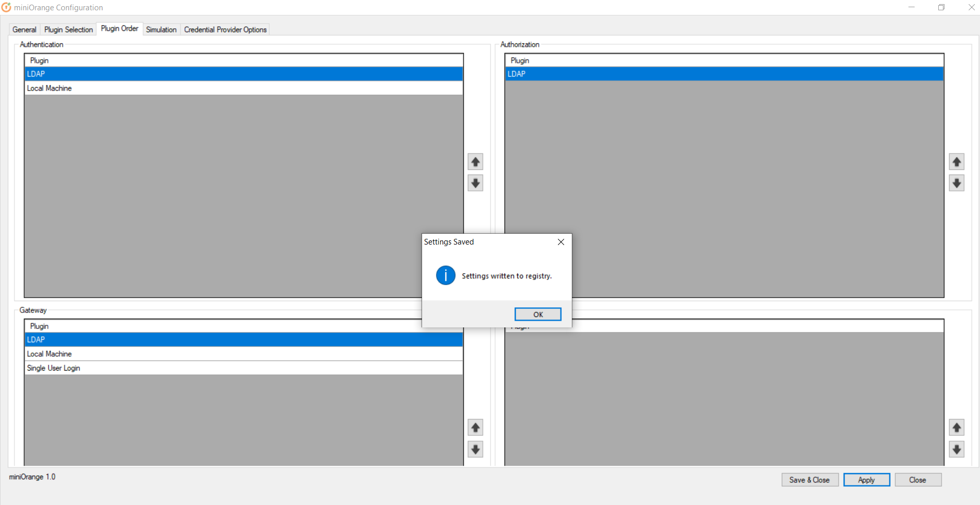Close the miniOrange Configuration window
The height and width of the screenshot is (505, 980).
tap(971, 7)
